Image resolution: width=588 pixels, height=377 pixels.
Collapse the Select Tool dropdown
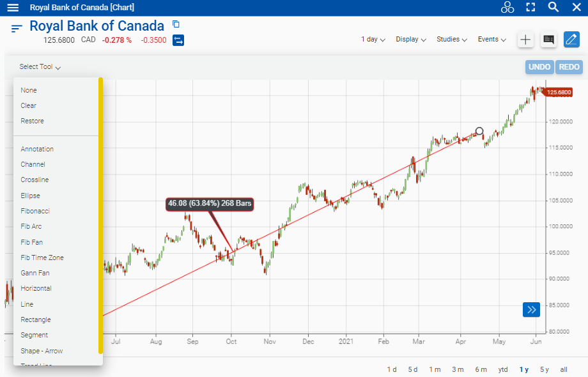tap(40, 66)
